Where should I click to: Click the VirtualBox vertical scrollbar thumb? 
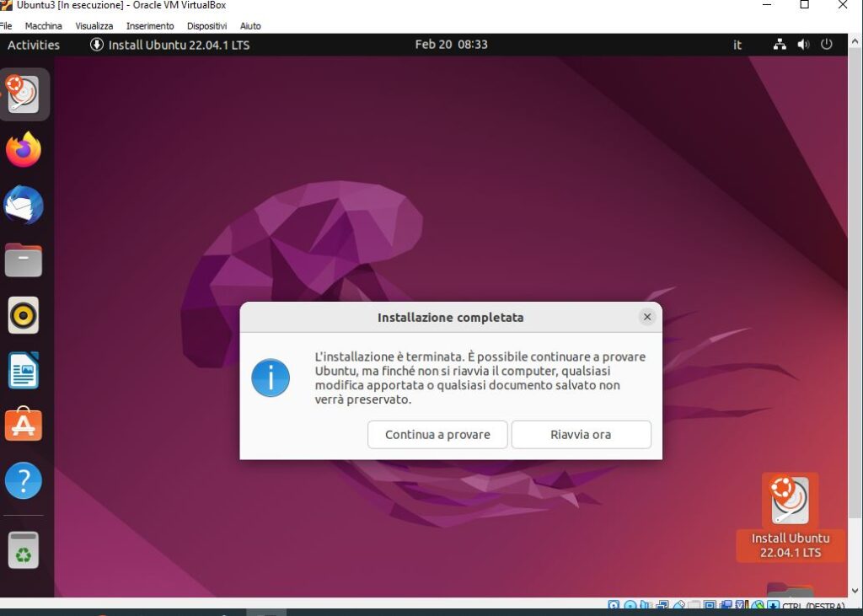tap(855, 281)
